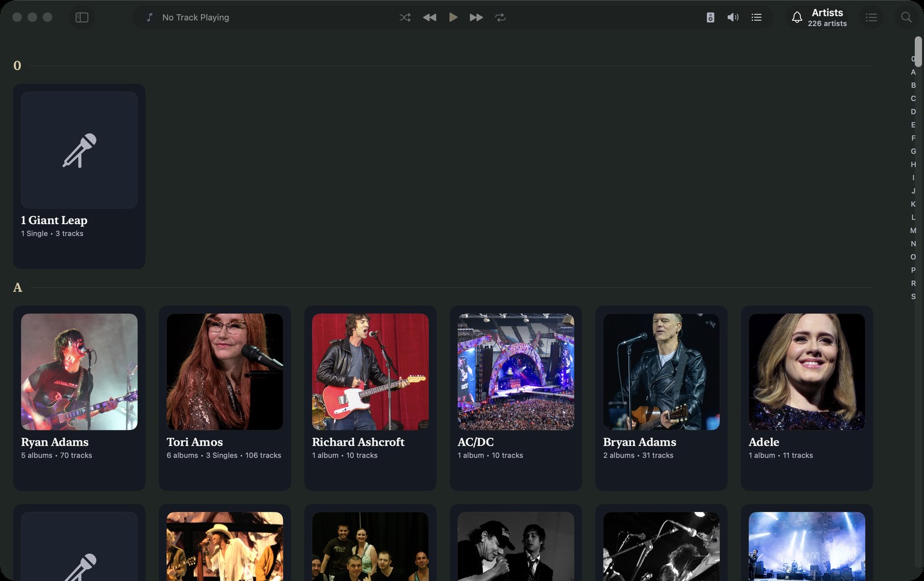The image size is (924, 581).
Task: Select the AC/DC artist name
Action: pos(476,442)
